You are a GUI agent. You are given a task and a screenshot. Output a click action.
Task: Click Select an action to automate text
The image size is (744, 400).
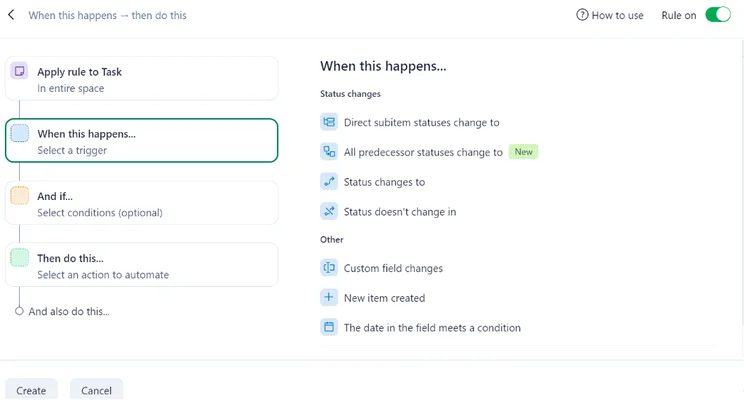pyautogui.click(x=103, y=275)
